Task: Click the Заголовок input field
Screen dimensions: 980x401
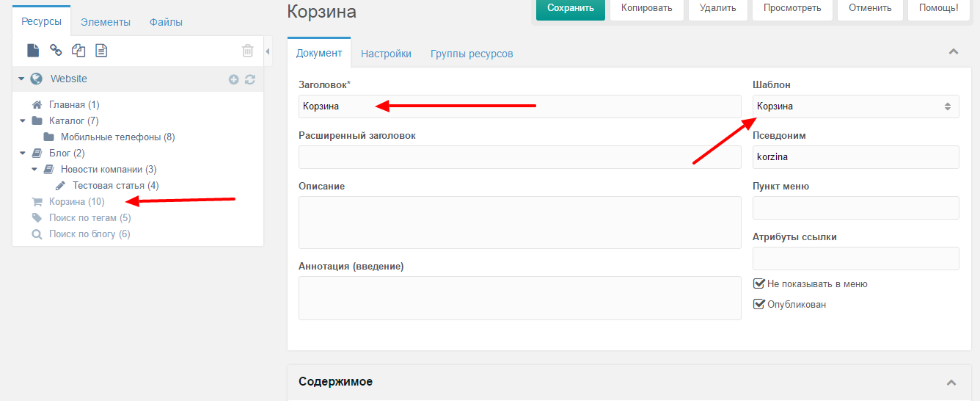Action: click(x=520, y=106)
